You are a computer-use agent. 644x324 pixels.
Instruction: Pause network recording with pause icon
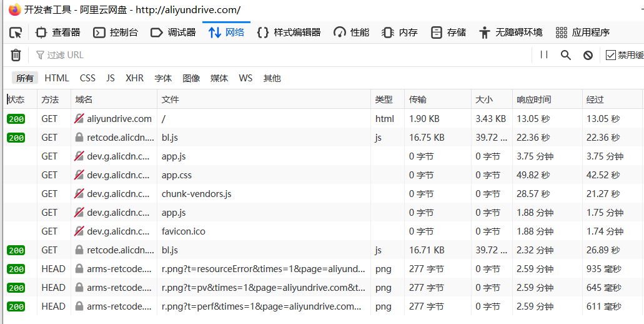coord(544,54)
